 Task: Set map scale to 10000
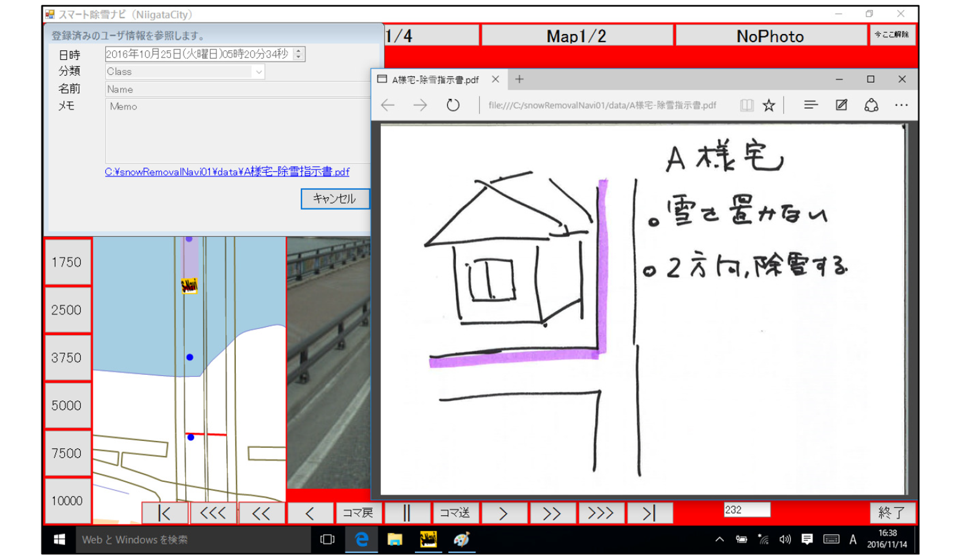coord(67,501)
